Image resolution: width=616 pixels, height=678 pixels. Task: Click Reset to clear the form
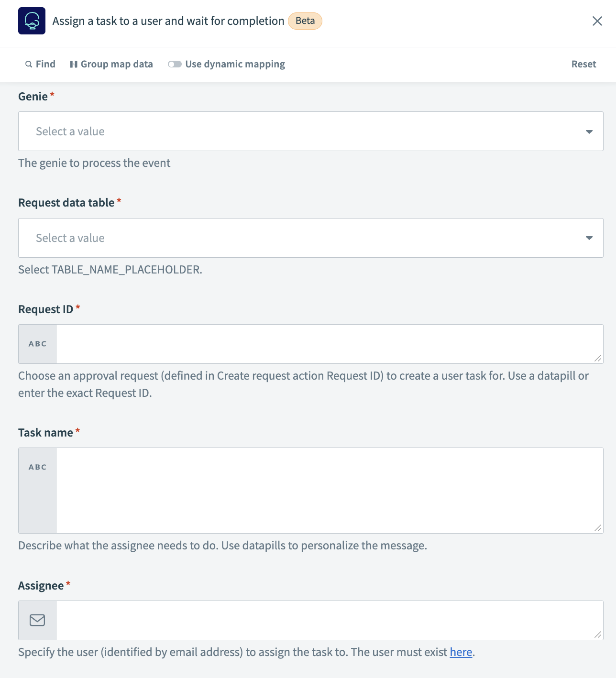tap(583, 64)
